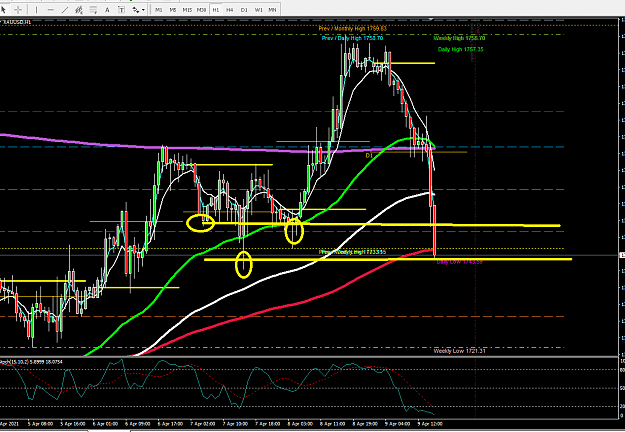Click the '6 Apr 01:00' time label
625x432 pixels.
(x=105, y=424)
